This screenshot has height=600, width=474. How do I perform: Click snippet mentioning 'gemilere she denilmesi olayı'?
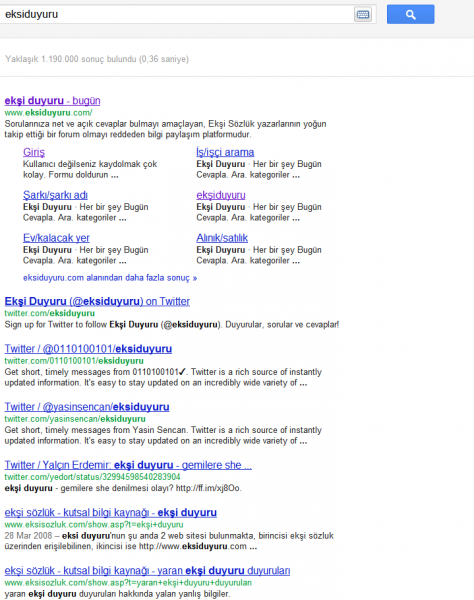[123, 488]
